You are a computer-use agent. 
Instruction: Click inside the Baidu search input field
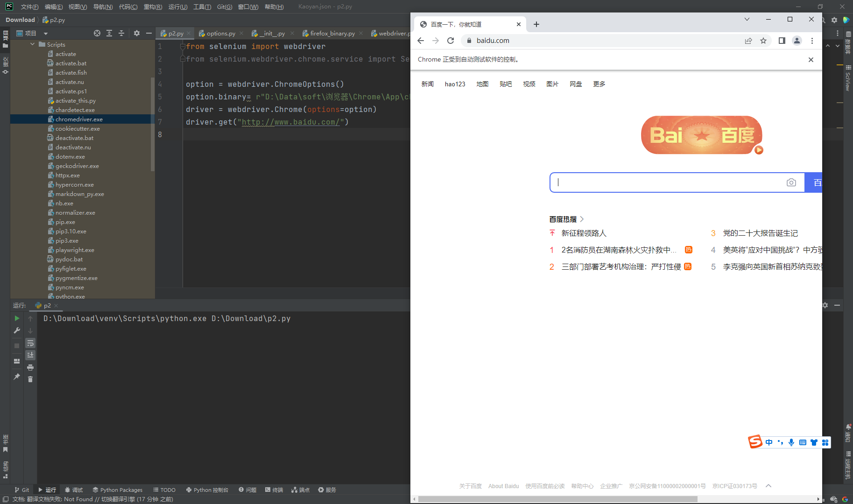pyautogui.click(x=654, y=182)
